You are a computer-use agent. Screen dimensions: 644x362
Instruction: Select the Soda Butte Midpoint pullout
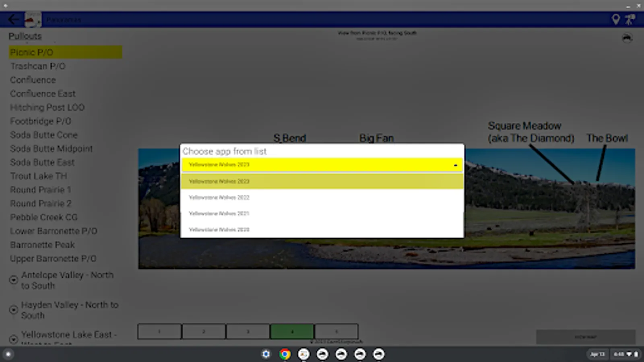coord(52,149)
